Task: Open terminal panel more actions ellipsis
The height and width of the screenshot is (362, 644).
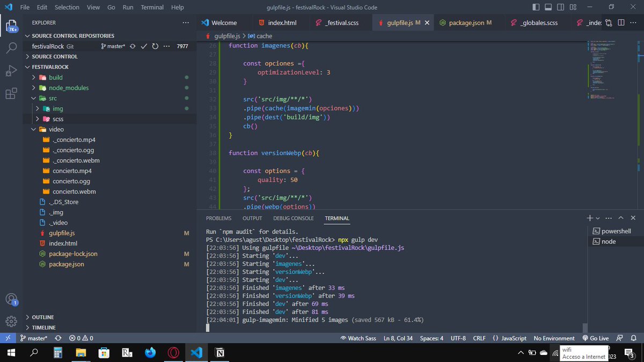Action: click(609, 218)
